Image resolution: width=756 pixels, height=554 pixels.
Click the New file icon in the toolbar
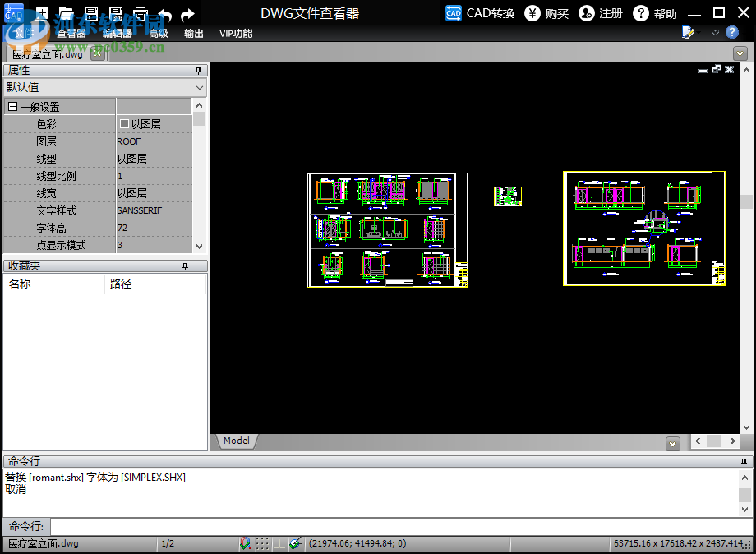[x=42, y=13]
